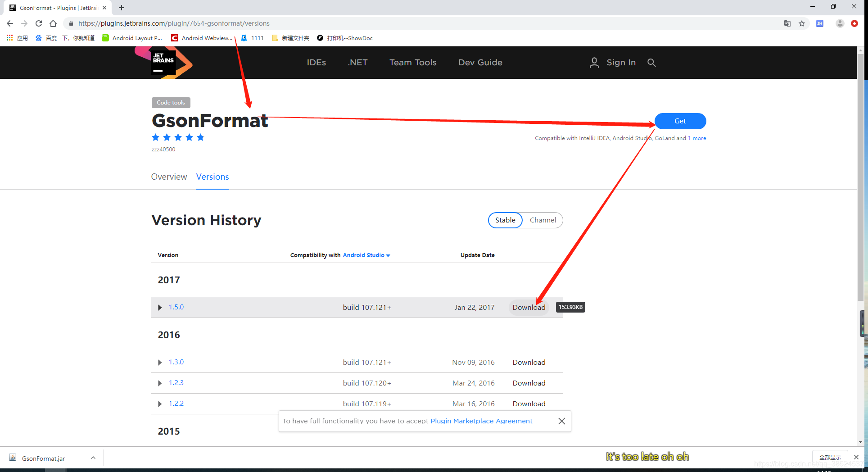The height and width of the screenshot is (472, 868).
Task: Open the IDEs menu
Action: tap(316, 63)
